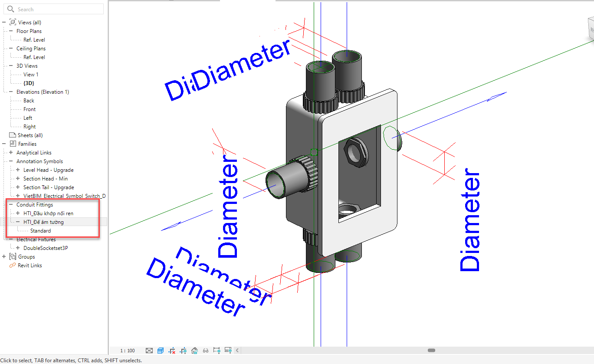Click the horizontal scrollbar left arrow
This screenshot has height=364, width=594.
pos(237,350)
